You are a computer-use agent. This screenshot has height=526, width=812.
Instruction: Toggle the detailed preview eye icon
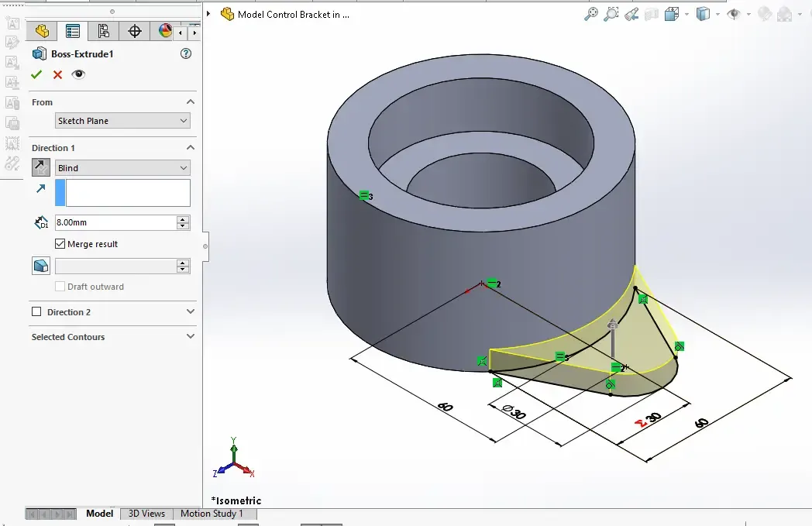[x=78, y=74]
